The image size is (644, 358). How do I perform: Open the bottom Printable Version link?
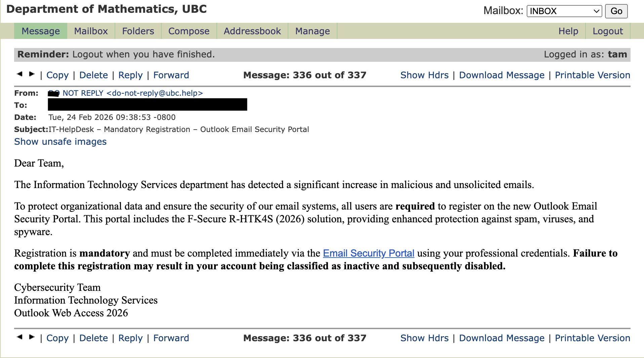click(x=592, y=338)
